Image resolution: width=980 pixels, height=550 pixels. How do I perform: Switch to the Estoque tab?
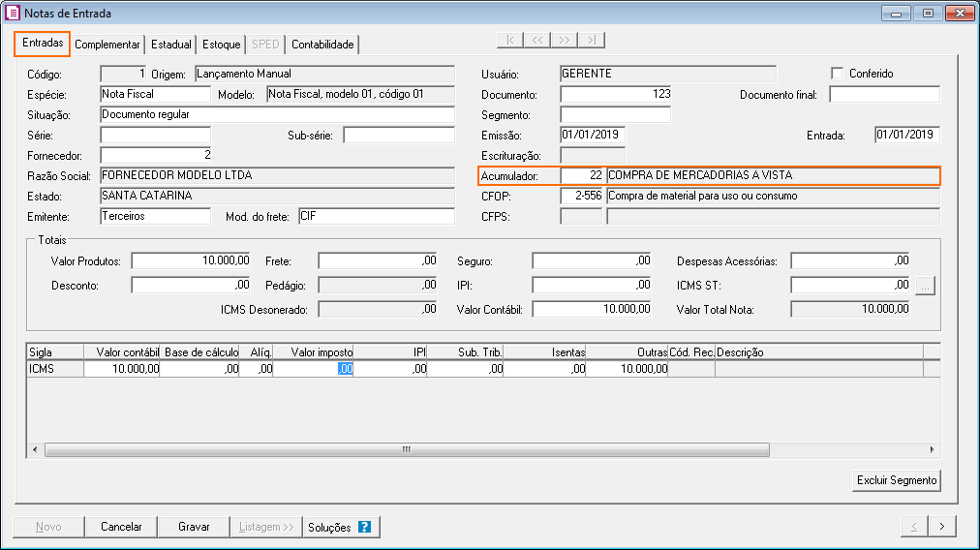coord(221,45)
